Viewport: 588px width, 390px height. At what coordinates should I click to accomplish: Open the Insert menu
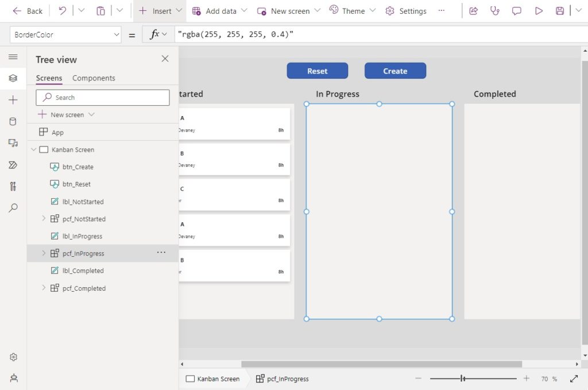[x=160, y=11]
